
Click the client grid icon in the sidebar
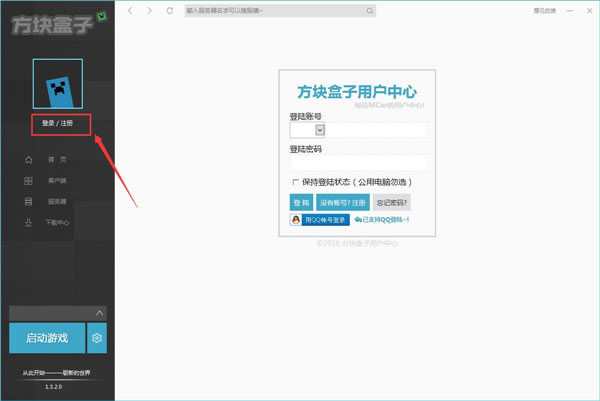coord(28,181)
